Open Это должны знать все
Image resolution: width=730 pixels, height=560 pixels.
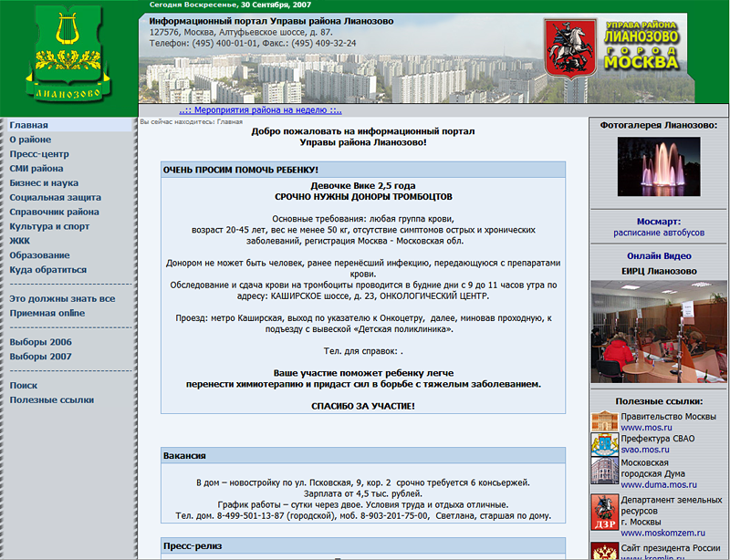62,299
